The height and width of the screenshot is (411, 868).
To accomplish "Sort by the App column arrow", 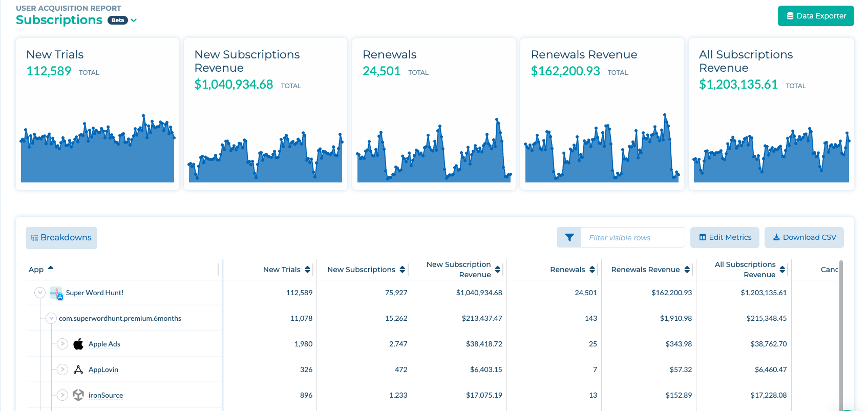I will click(x=51, y=268).
